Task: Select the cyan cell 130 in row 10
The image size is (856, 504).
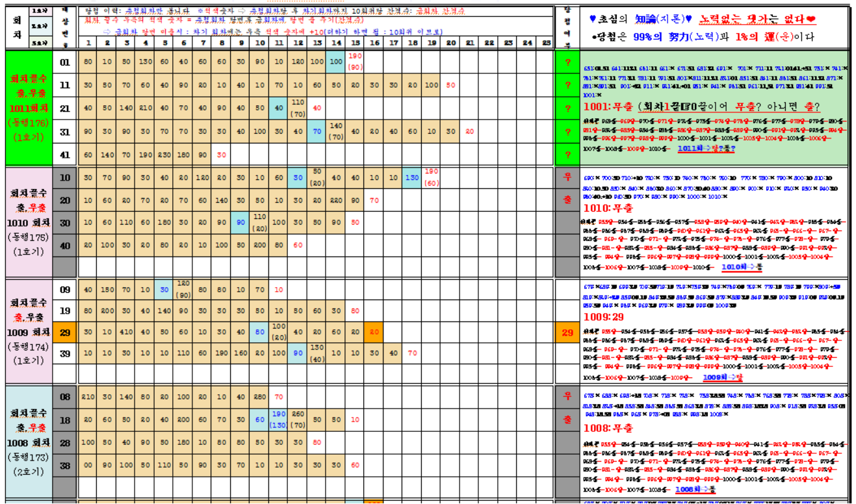Action: coord(411,177)
